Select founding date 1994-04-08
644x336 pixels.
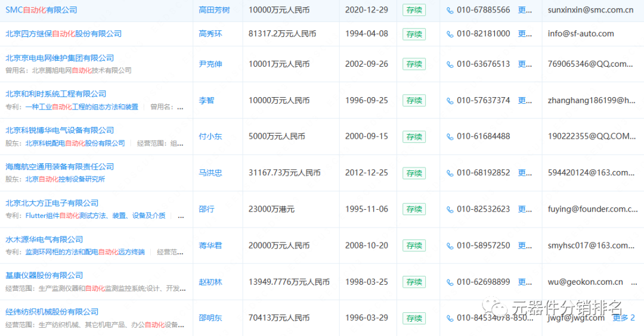coord(366,33)
